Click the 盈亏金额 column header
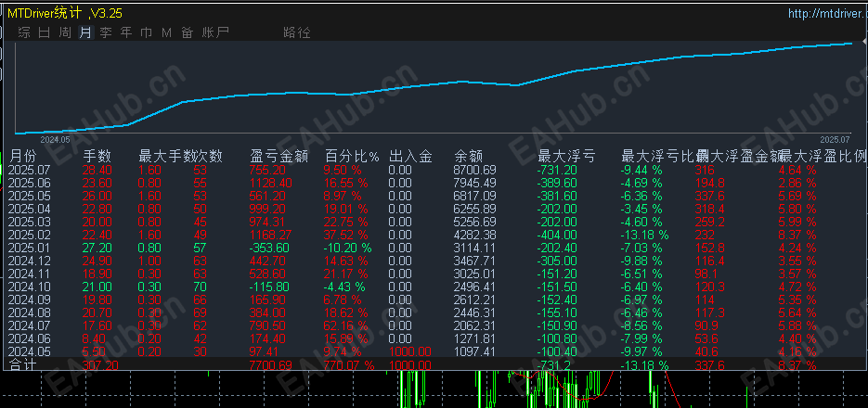The width and height of the screenshot is (868, 408). pos(279,157)
